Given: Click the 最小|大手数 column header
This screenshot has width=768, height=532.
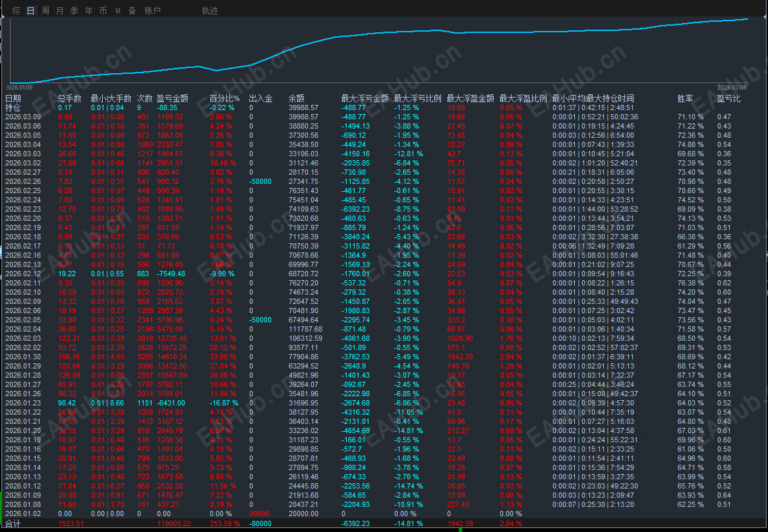Looking at the screenshot, I should 111,98.
